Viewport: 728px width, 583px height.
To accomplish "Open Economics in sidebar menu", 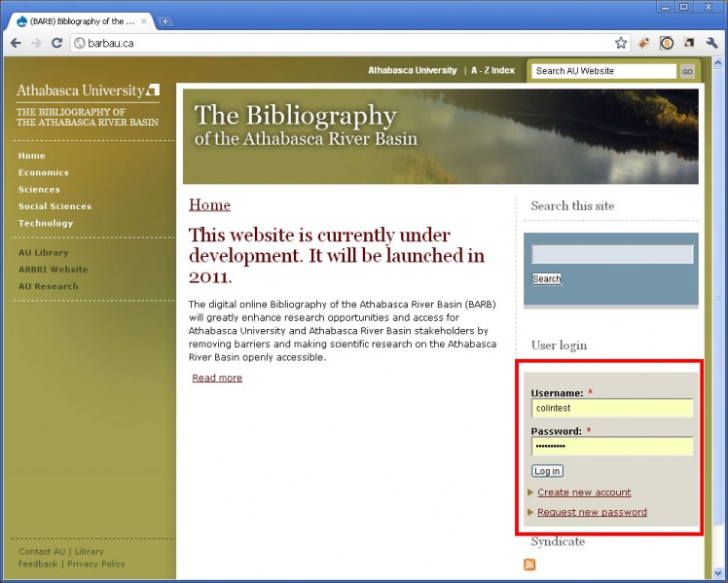I will point(43,172).
